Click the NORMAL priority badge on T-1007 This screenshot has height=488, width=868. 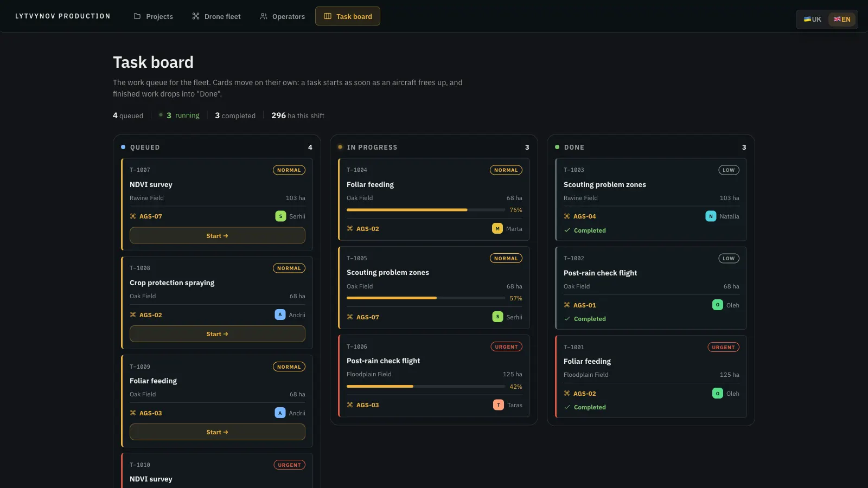pyautogui.click(x=289, y=170)
